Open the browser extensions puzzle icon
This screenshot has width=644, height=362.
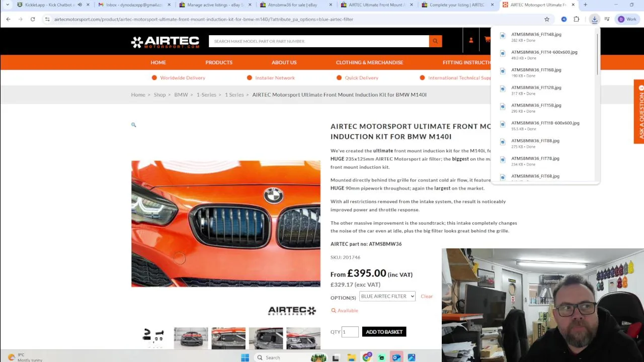(x=577, y=19)
